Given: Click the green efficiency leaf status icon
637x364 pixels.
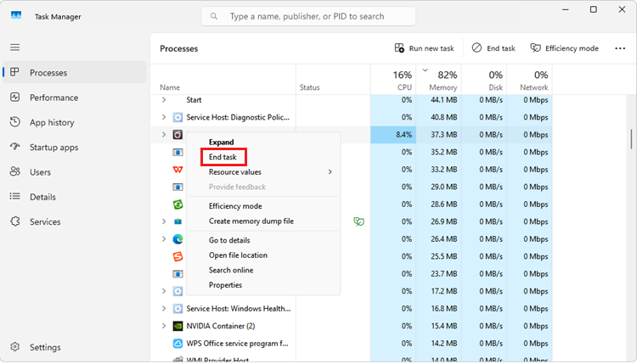Looking at the screenshot, I should pyautogui.click(x=358, y=221).
